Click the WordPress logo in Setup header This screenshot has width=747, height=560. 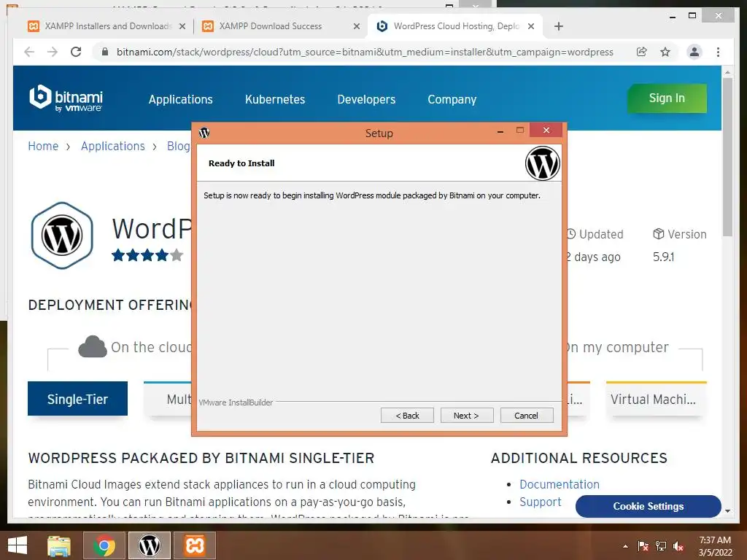(x=542, y=163)
